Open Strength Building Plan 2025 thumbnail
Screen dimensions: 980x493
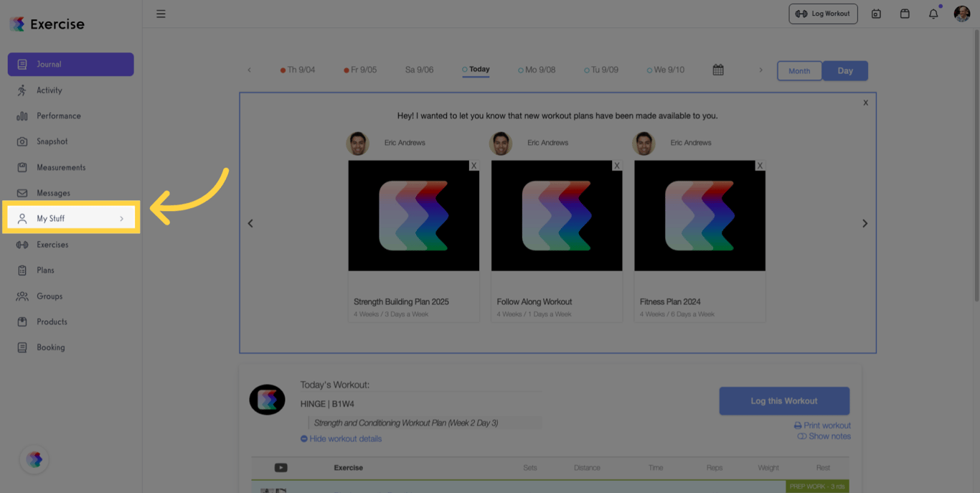tap(414, 215)
